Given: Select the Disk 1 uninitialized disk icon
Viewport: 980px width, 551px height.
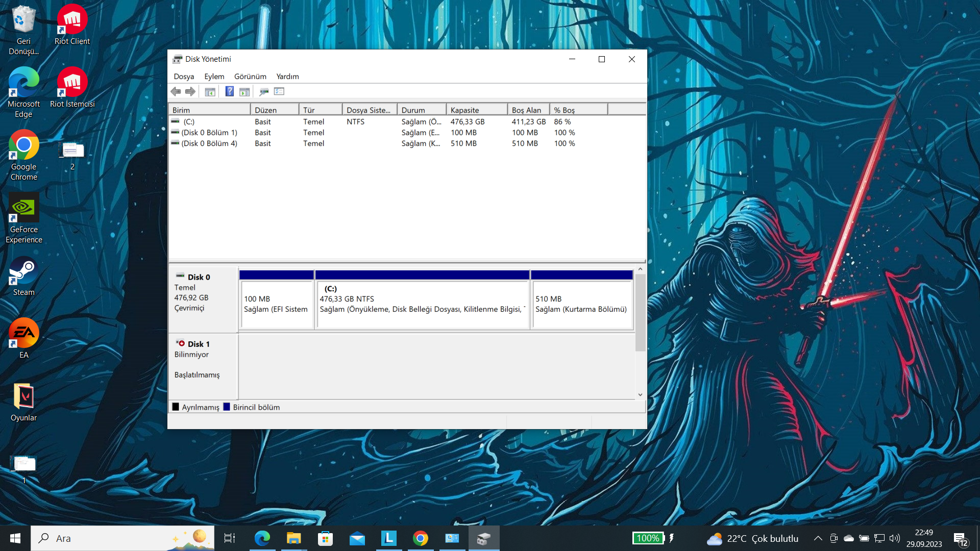Looking at the screenshot, I should (181, 343).
